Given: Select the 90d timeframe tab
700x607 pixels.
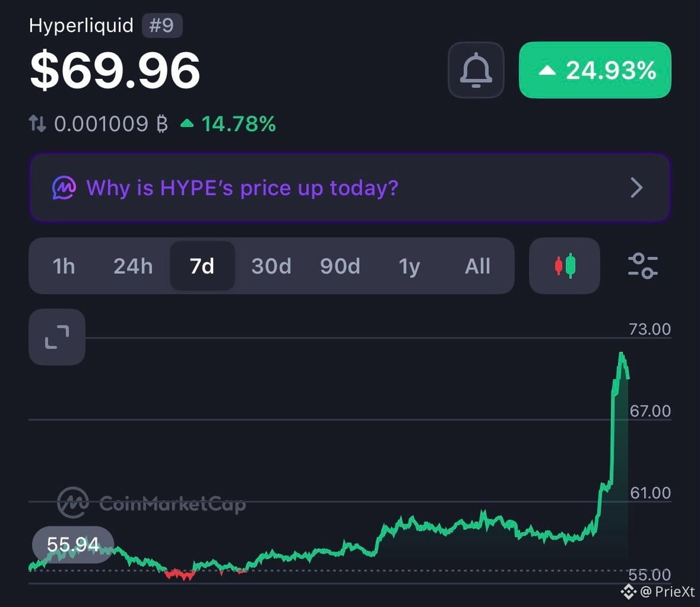Looking at the screenshot, I should (340, 266).
